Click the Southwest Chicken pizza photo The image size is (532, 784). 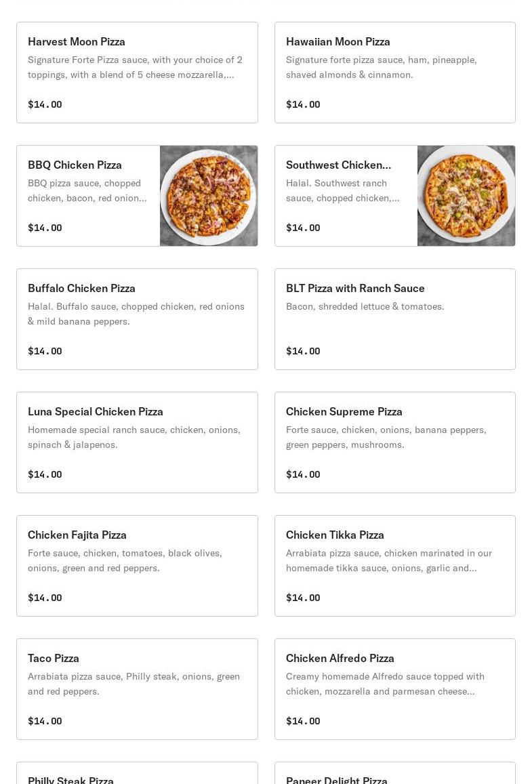[x=466, y=196]
